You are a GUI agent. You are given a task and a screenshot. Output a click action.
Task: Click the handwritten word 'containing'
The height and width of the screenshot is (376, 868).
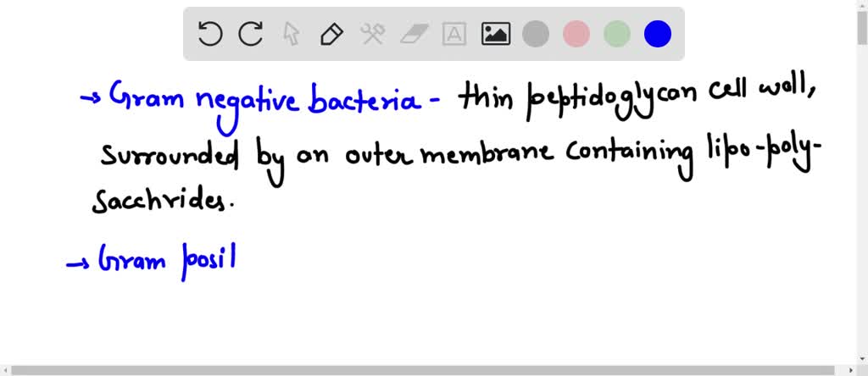click(629, 158)
